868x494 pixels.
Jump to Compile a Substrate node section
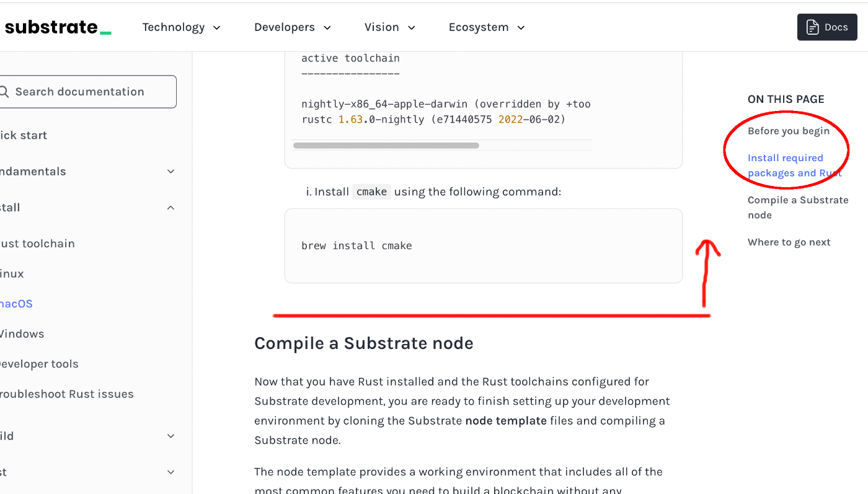798,208
